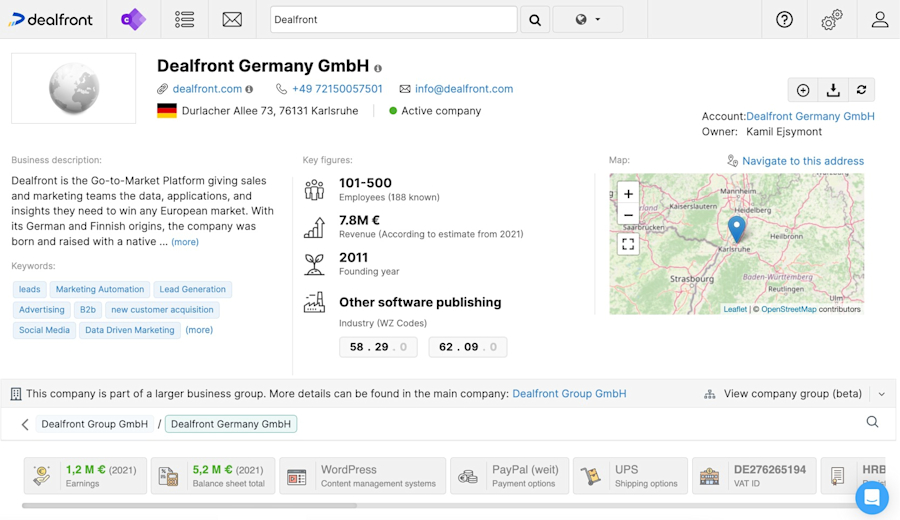
Task: Open the globe region dropdown
Action: pyautogui.click(x=587, y=20)
